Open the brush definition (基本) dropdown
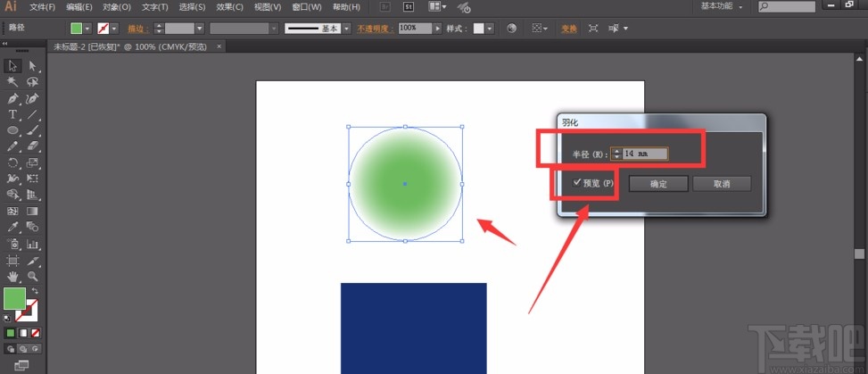 [x=346, y=29]
